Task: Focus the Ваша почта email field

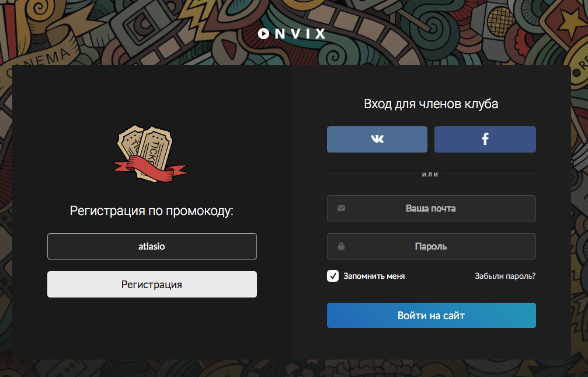Action: (x=431, y=208)
